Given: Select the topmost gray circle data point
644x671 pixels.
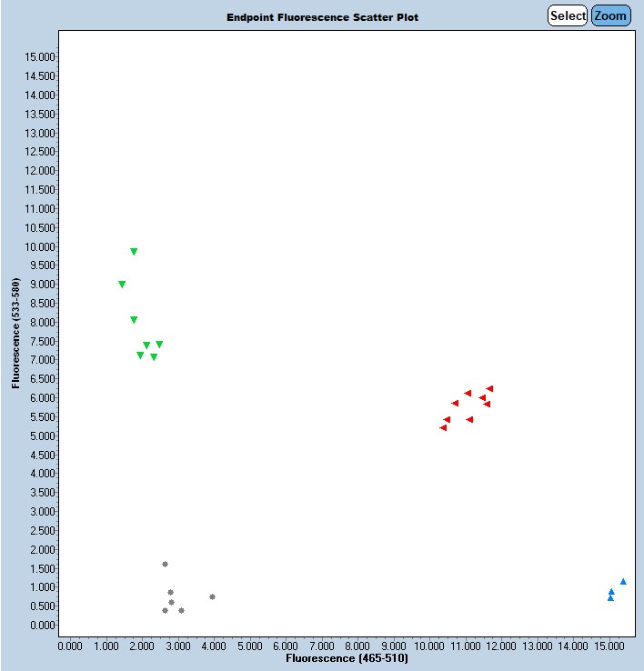Looking at the screenshot, I should pyautogui.click(x=165, y=564).
